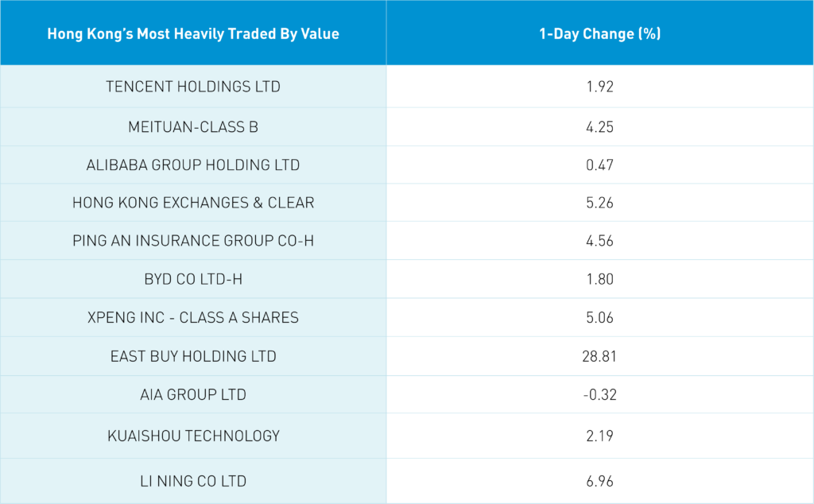Select Li Ning's 6.96 change value
This screenshot has height=504, width=814.
pyautogui.click(x=599, y=481)
